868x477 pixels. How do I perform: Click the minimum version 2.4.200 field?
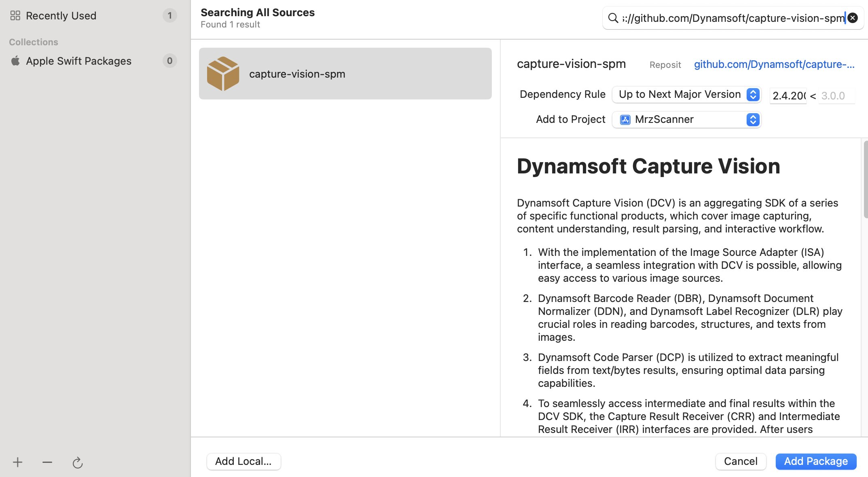pyautogui.click(x=788, y=96)
